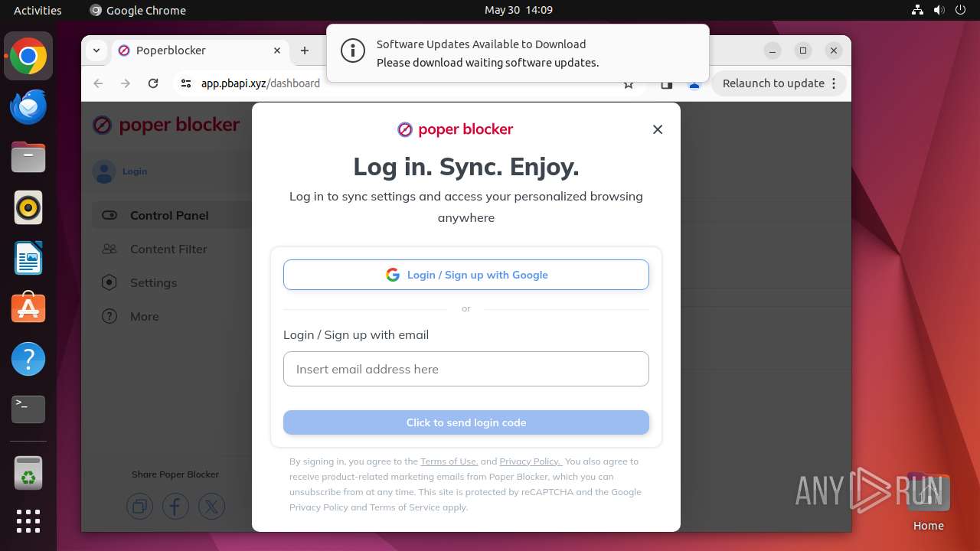Open Ubuntu Software from dock
This screenshot has width=980, height=551.
coord(28,308)
